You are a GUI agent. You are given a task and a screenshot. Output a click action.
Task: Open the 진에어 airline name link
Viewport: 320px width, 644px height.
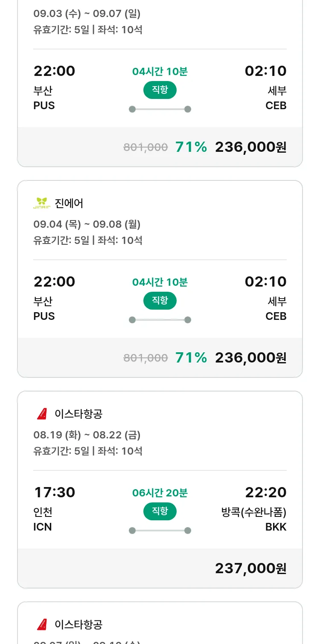coord(69,203)
